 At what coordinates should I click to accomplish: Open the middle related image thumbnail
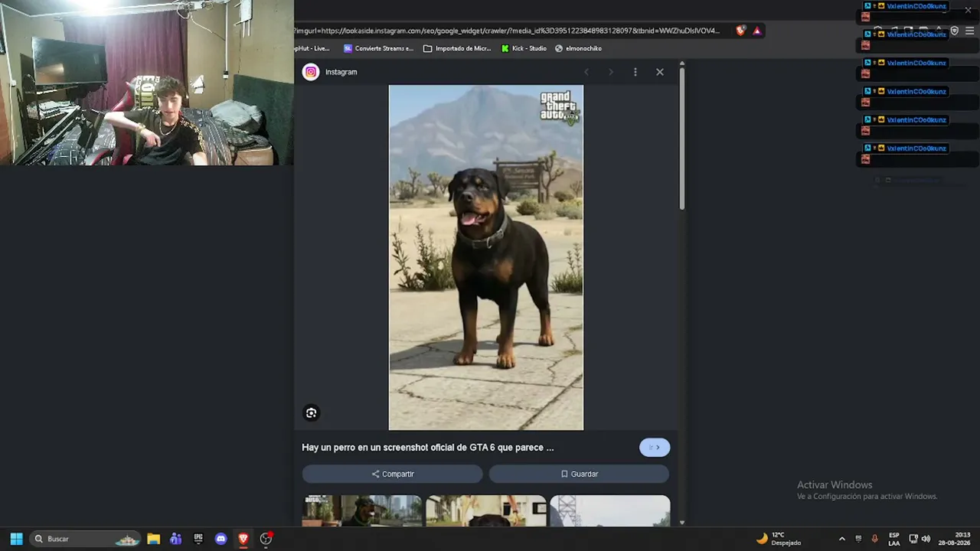click(x=486, y=510)
